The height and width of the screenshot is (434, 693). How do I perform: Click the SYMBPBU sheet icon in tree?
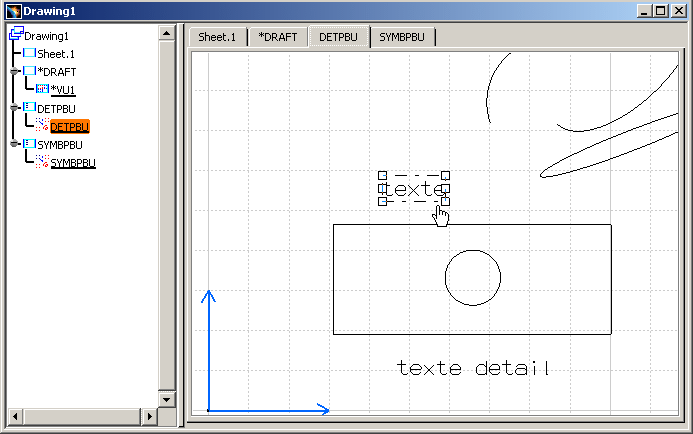pos(29,144)
